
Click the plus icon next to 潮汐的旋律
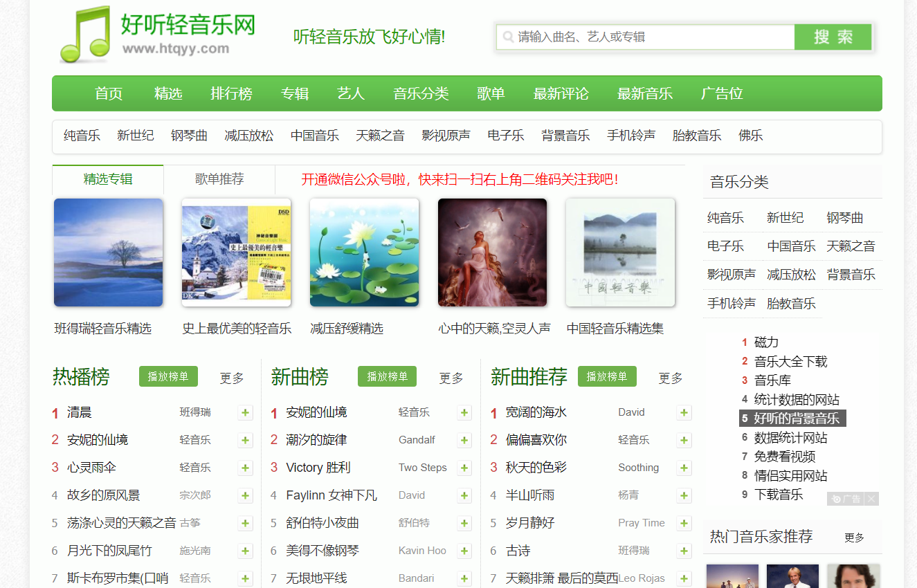(x=464, y=441)
